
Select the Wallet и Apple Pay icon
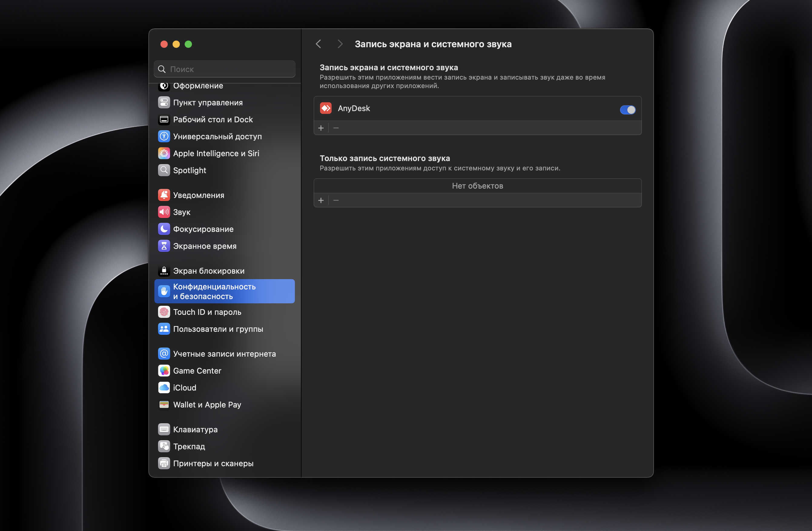[164, 404]
